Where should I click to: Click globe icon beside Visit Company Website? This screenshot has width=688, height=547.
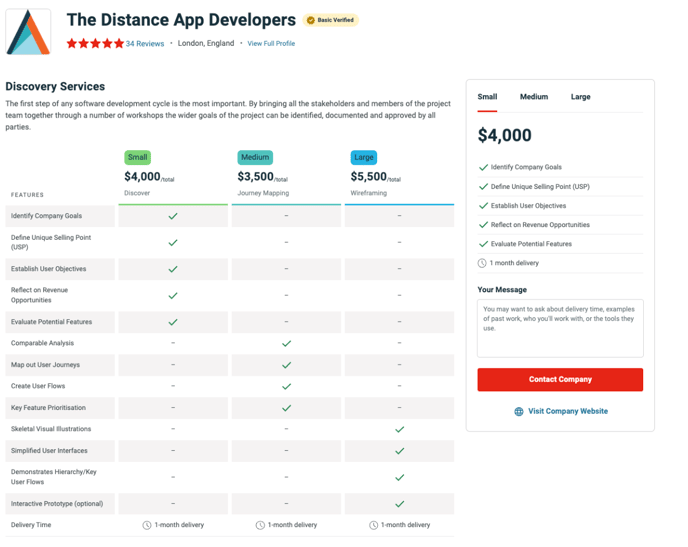pos(519,411)
